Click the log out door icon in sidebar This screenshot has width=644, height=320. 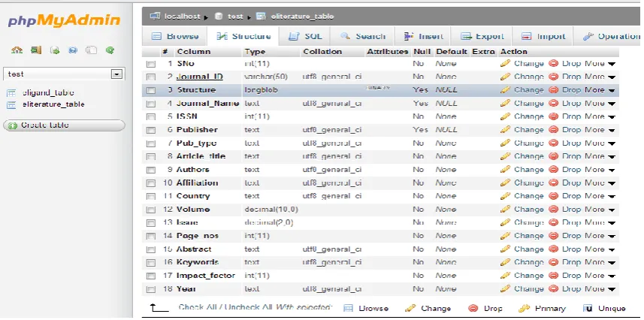(x=36, y=50)
